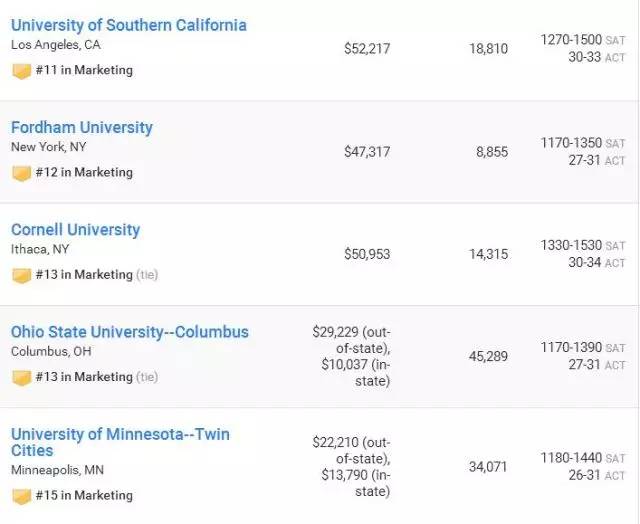
Task: Select the #12 in Marketing ranking text
Action: [x=84, y=172]
